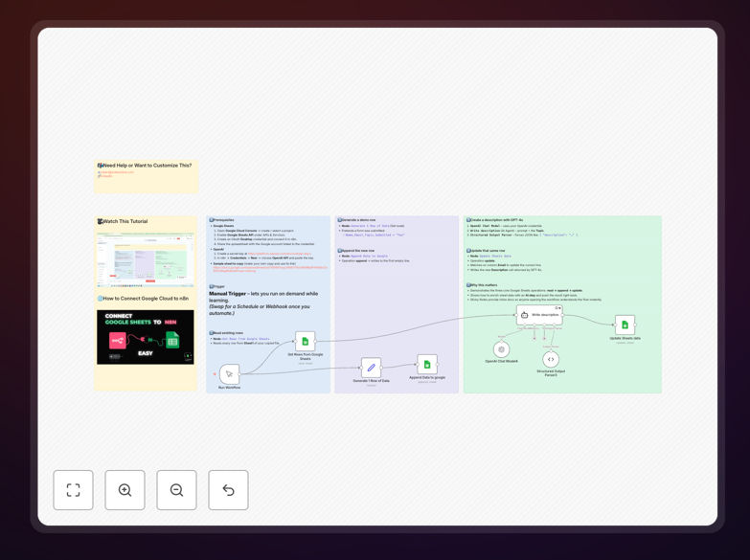750x560 pixels.
Task: Open the Structured Output Parser node
Action: tap(551, 359)
